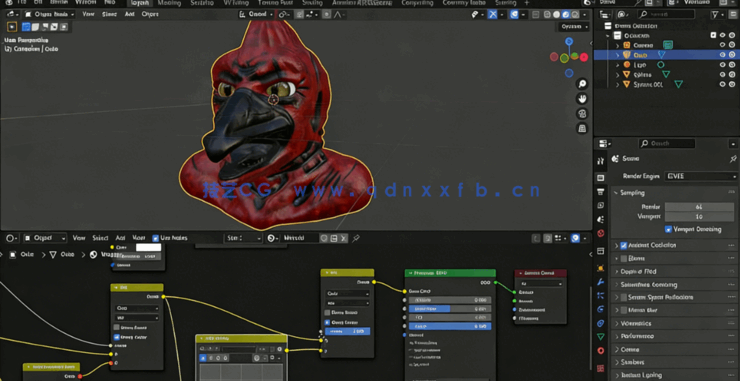740x381 pixels.
Task: Toggle render camera icon on Collection row
Action: tap(733, 35)
